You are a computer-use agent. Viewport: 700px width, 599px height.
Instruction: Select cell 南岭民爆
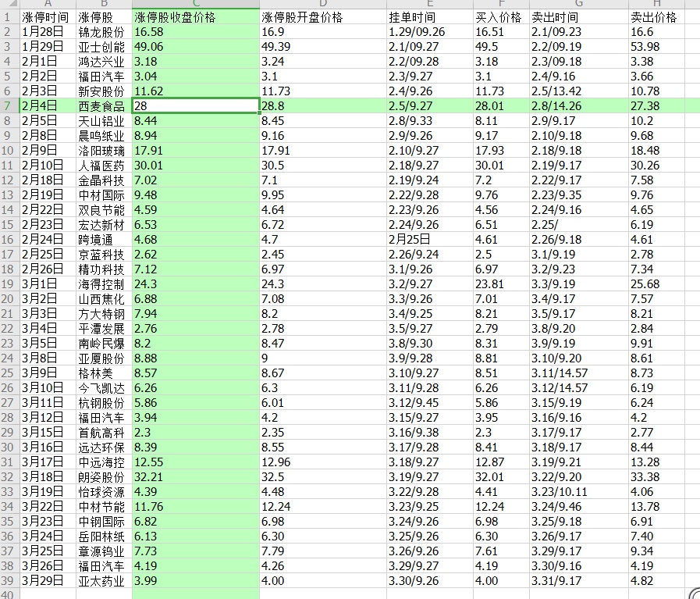click(x=104, y=343)
